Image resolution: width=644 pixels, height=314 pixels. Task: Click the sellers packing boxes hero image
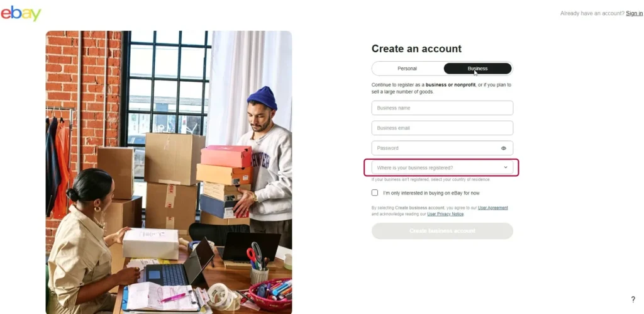point(169,172)
